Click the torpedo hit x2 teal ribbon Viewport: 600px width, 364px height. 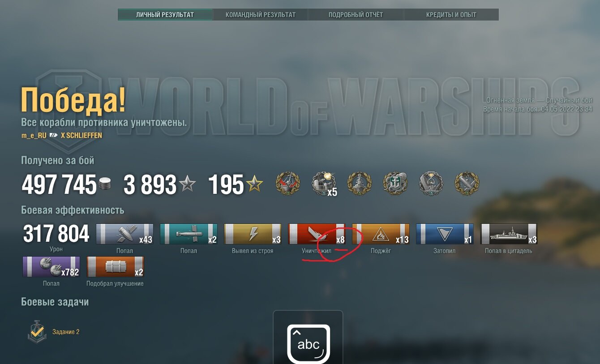pos(189,234)
